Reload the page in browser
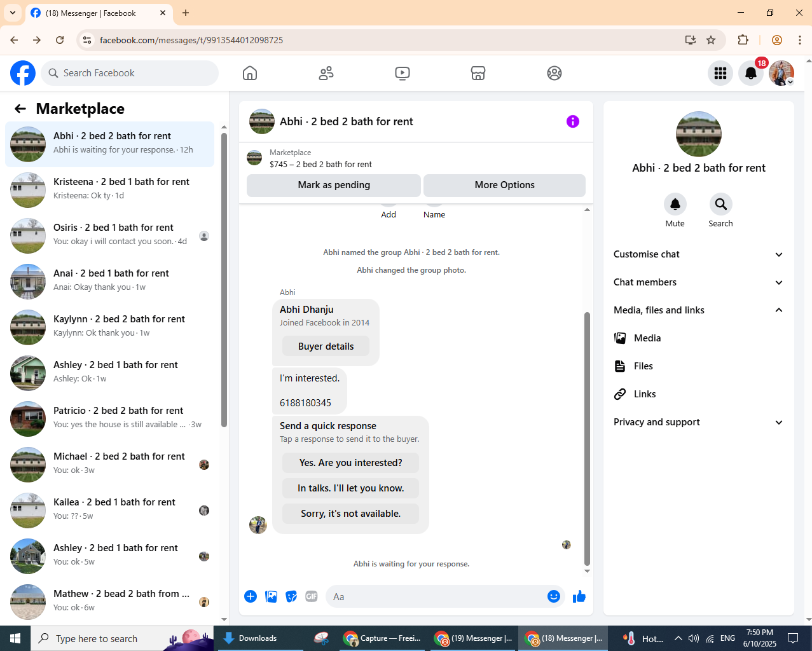 [x=60, y=40]
